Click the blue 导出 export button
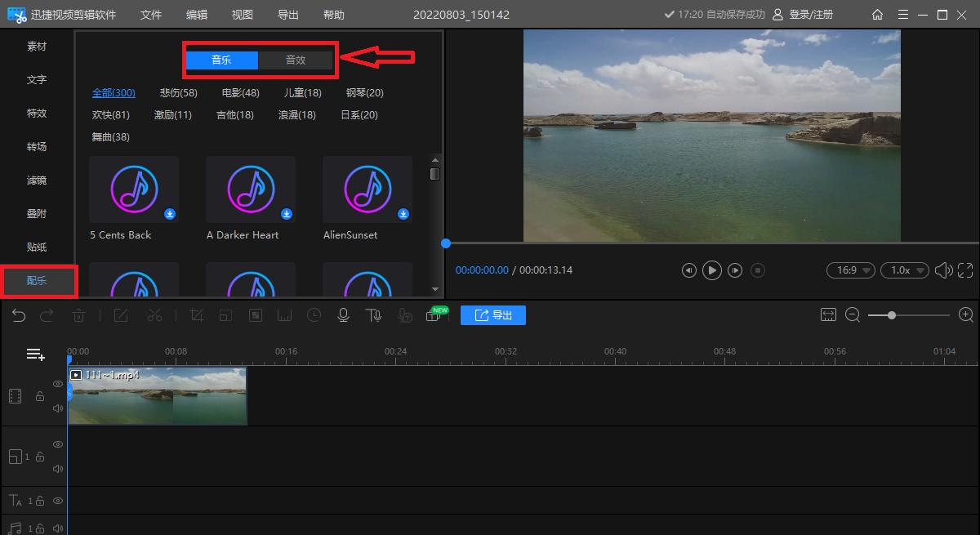980x535 pixels. tap(493, 315)
